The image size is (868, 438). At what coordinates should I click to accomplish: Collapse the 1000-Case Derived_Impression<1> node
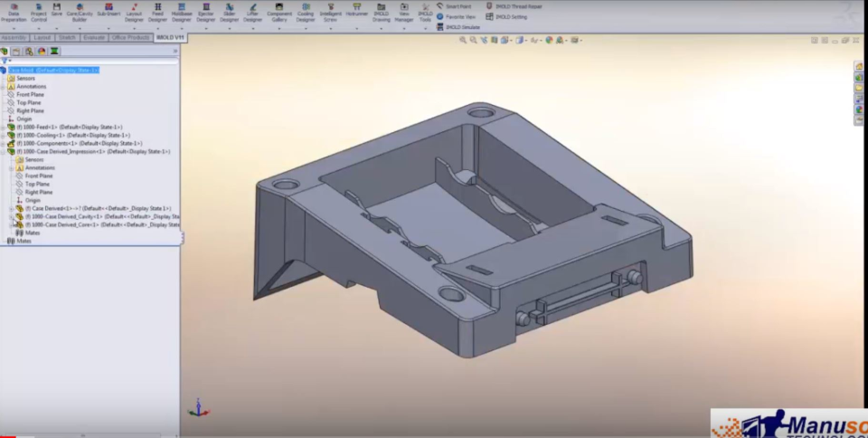pos(4,152)
